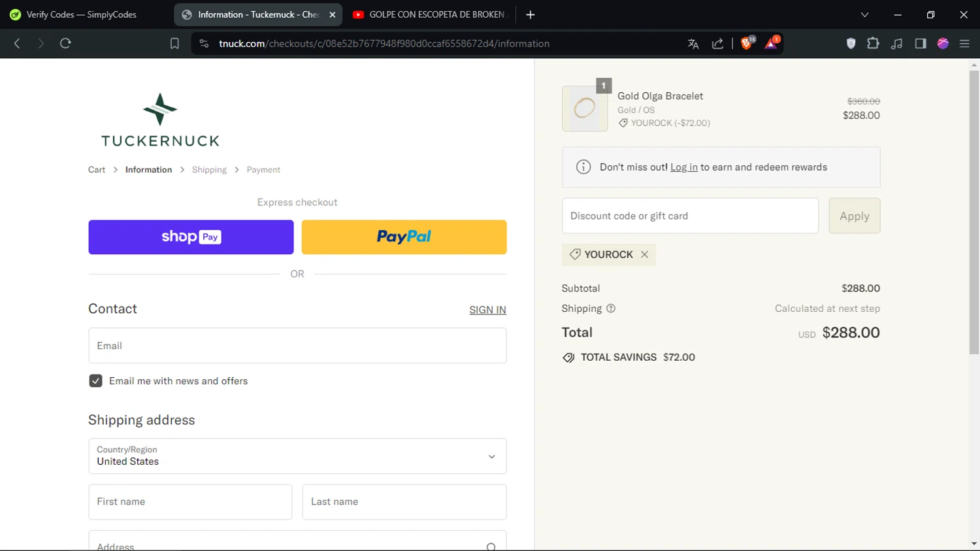Screen dimensions: 980x551
Task: Select the Shipping breadcrumb step
Action: [209, 170]
